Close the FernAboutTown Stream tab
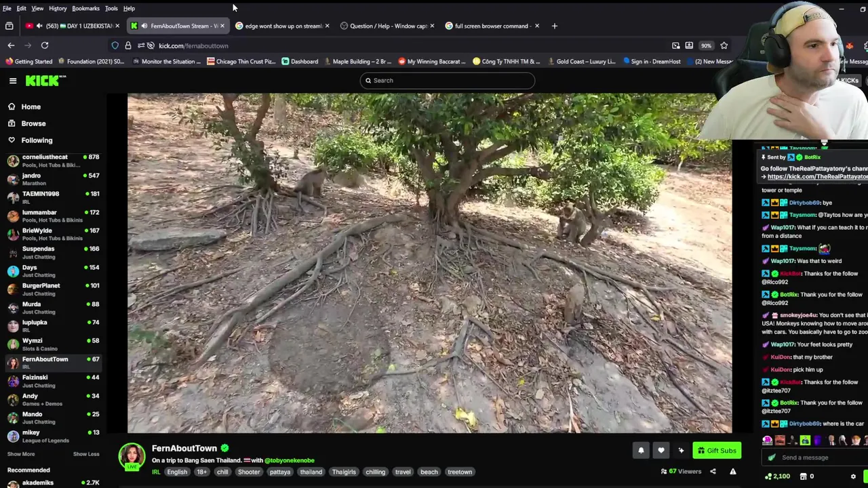 point(222,26)
